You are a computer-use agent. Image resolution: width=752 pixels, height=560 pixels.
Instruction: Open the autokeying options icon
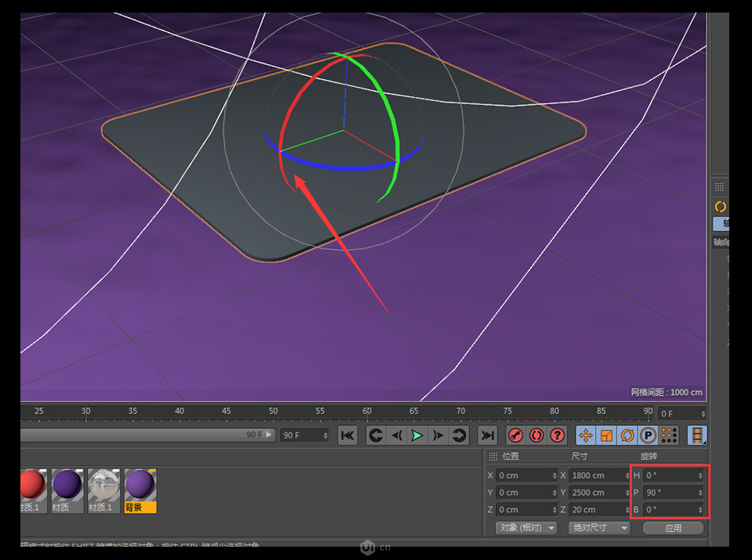537,435
